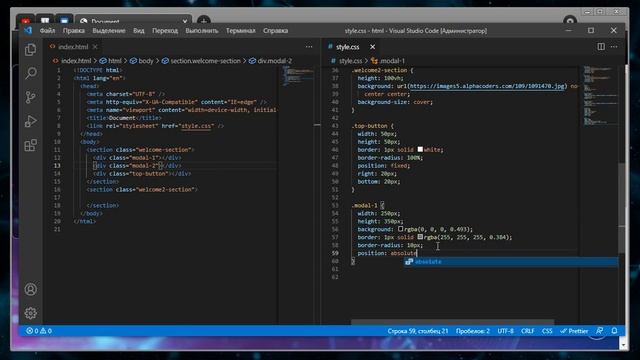Switch to the style.css tab
Image resolution: width=640 pixels, height=360 pixels.
coord(347,47)
